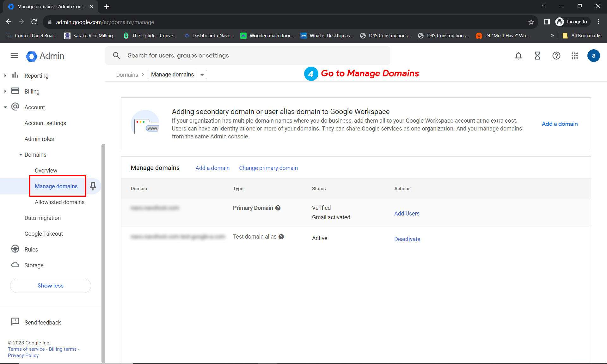The height and width of the screenshot is (364, 607).
Task: Click the Add a domain button
Action: click(559, 124)
